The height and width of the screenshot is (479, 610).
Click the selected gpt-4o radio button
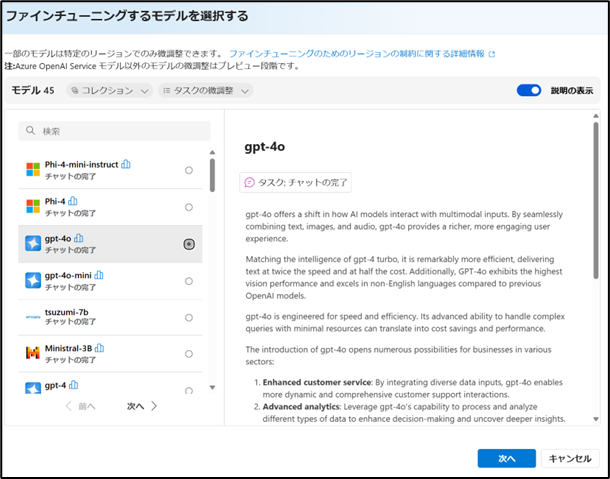[189, 244]
